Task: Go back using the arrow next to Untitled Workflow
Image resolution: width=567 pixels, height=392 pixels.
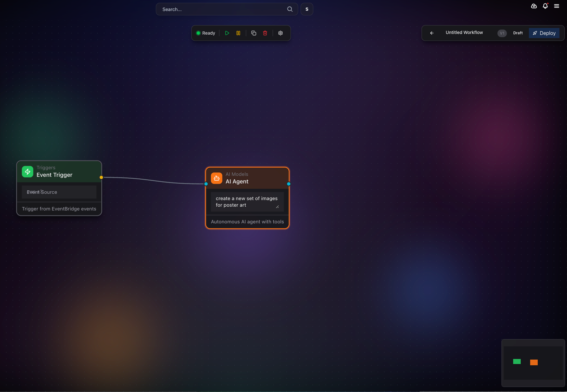Action: 432,33
